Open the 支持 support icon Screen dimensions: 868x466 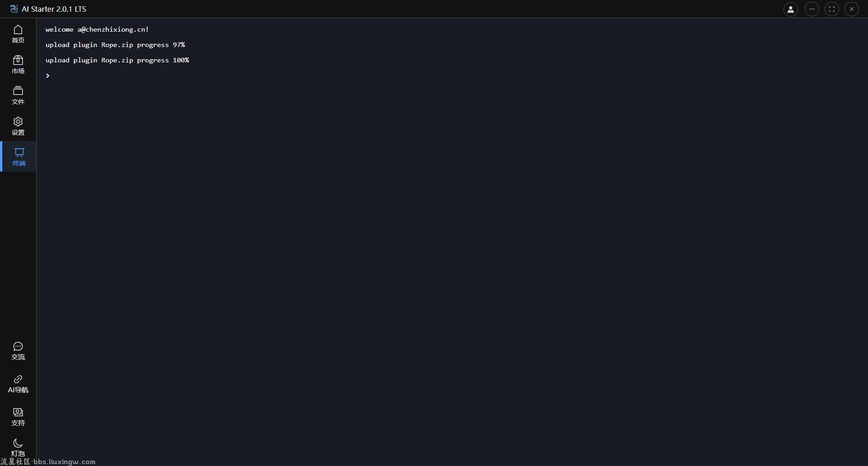coord(18,417)
